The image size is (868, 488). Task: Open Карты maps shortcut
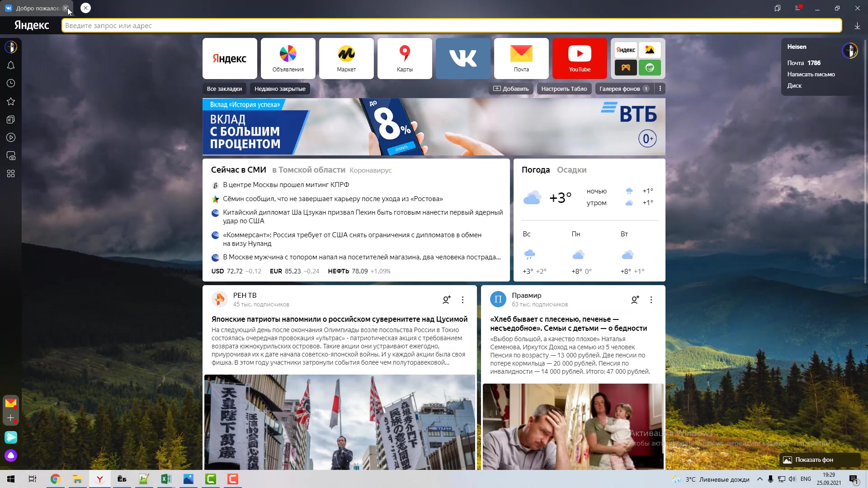click(x=404, y=58)
